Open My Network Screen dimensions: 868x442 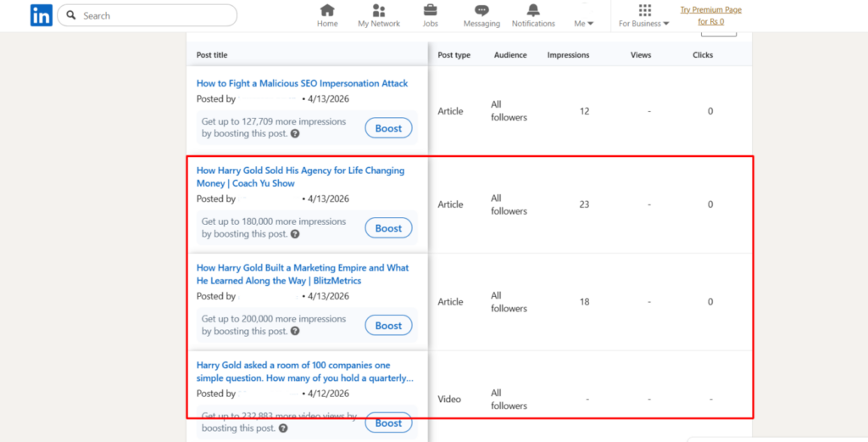[379, 16]
